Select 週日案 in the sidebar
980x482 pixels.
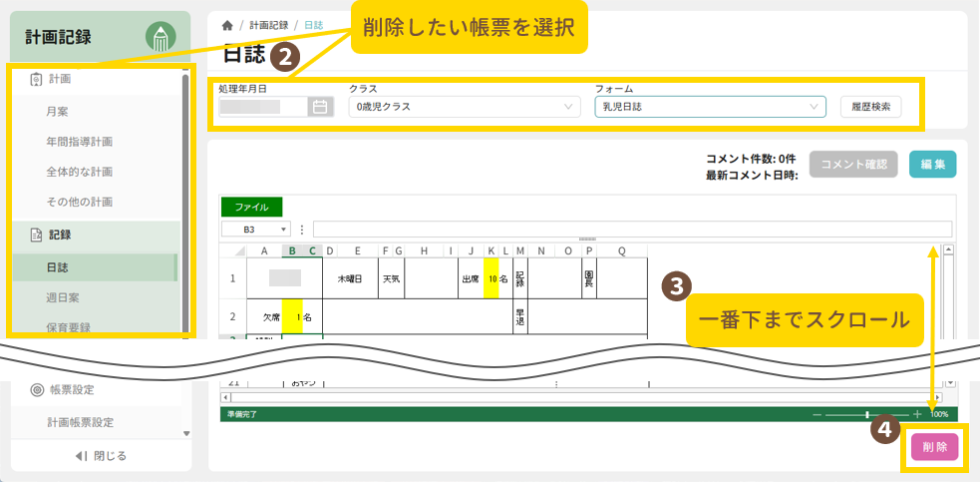click(x=63, y=297)
